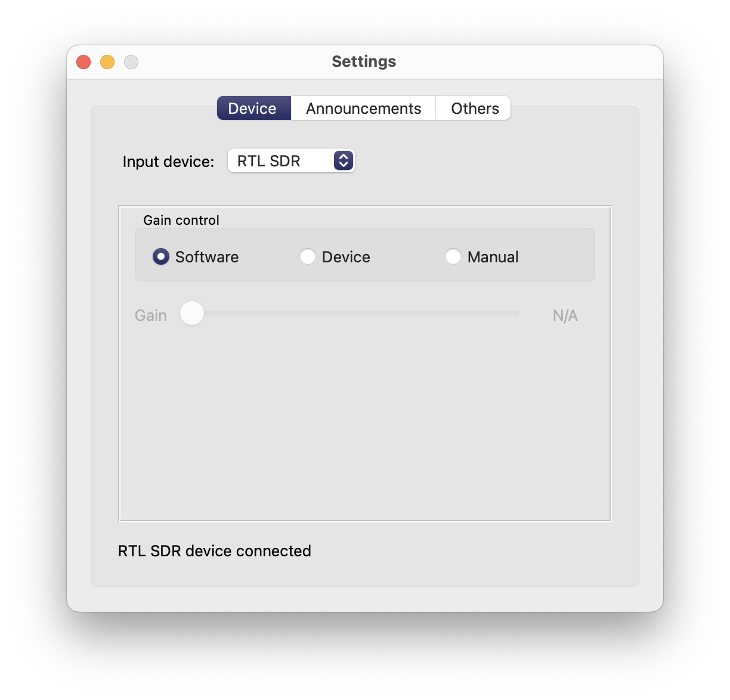Viewport: 730px width, 700px height.
Task: Open the Others tab
Action: click(x=474, y=109)
